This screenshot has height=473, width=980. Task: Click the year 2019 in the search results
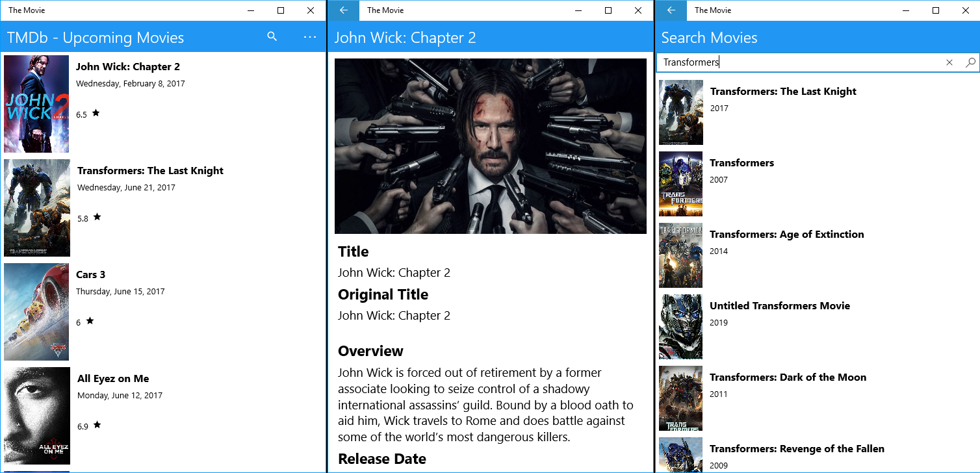click(x=719, y=323)
